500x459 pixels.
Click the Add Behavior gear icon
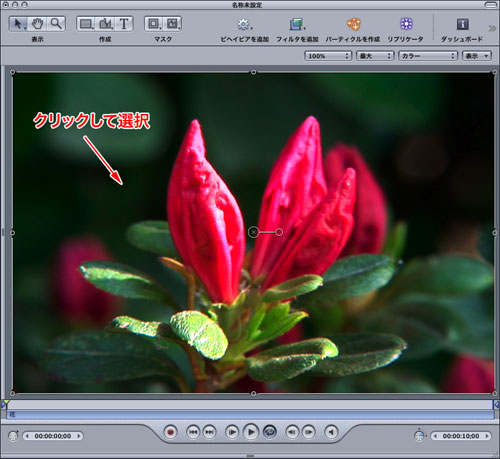pos(244,24)
